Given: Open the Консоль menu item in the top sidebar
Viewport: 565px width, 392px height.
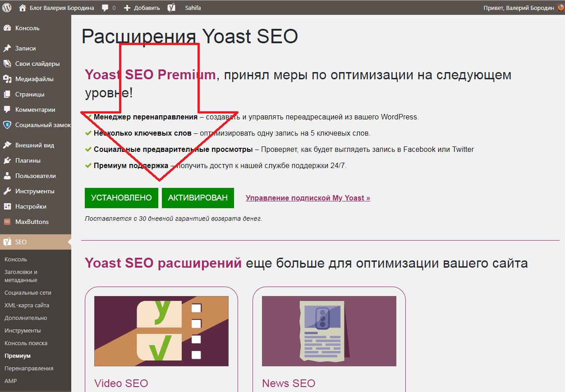Looking at the screenshot, I should point(28,28).
